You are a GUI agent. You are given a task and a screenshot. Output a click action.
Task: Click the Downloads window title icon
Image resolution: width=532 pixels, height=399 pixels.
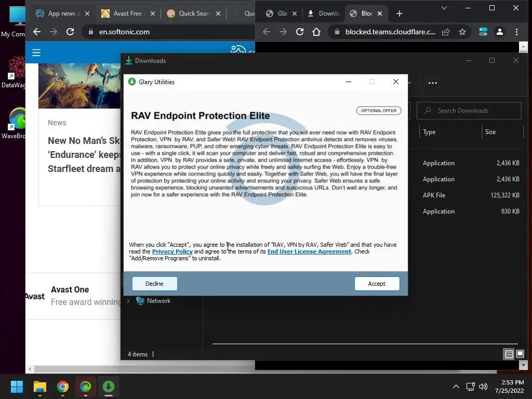coord(129,61)
